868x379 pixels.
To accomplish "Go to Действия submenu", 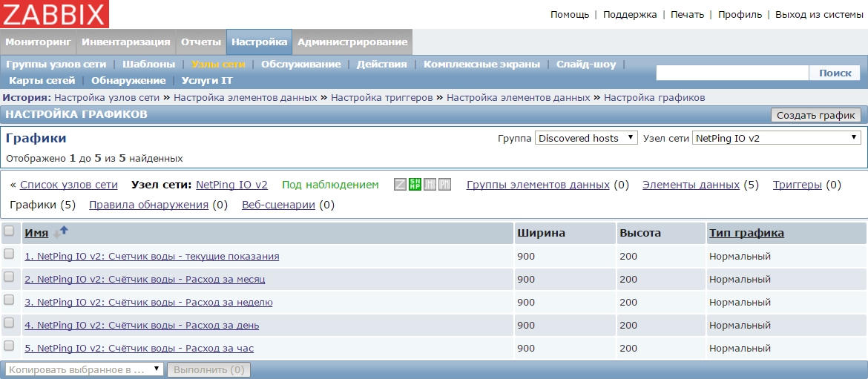I will [381, 65].
